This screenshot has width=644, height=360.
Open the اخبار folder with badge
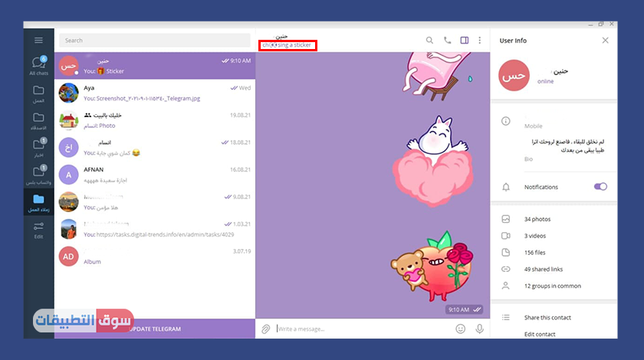point(38,148)
